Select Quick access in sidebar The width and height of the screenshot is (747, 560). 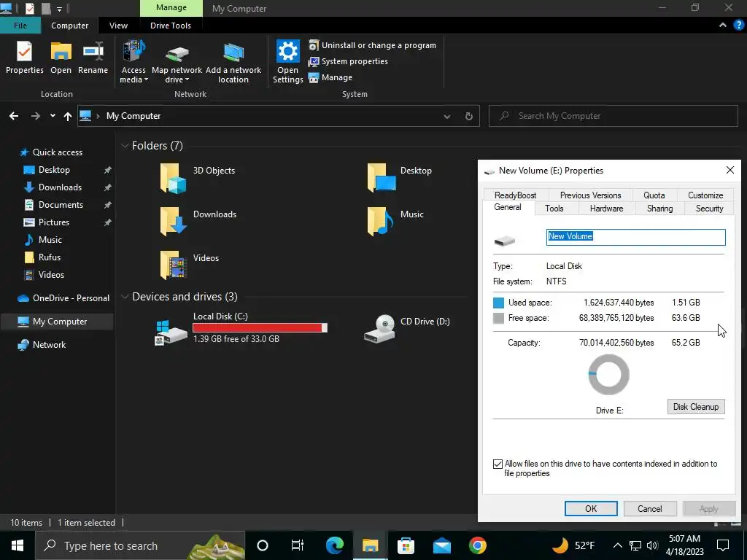pyautogui.click(x=57, y=152)
